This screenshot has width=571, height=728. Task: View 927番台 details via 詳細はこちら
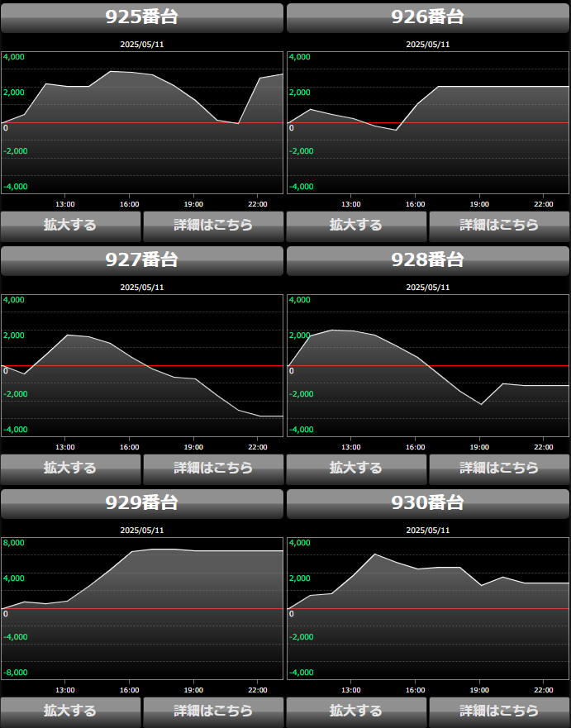(x=213, y=469)
